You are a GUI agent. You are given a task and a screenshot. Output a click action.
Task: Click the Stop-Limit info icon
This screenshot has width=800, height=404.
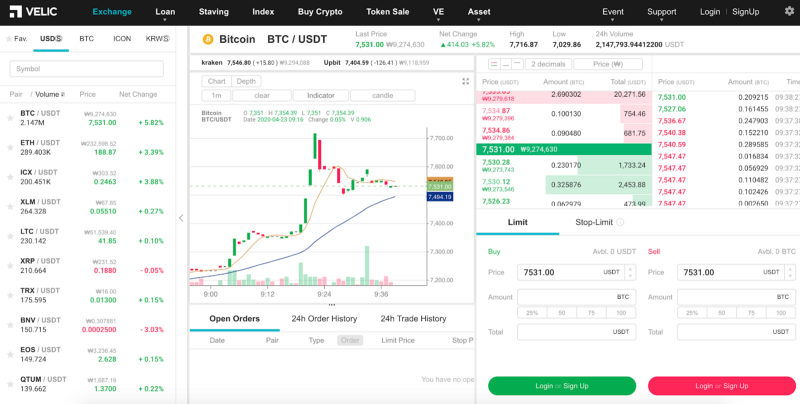(x=620, y=222)
